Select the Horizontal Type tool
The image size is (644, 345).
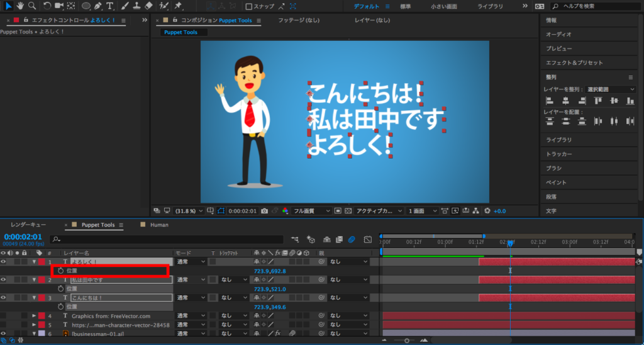point(110,6)
